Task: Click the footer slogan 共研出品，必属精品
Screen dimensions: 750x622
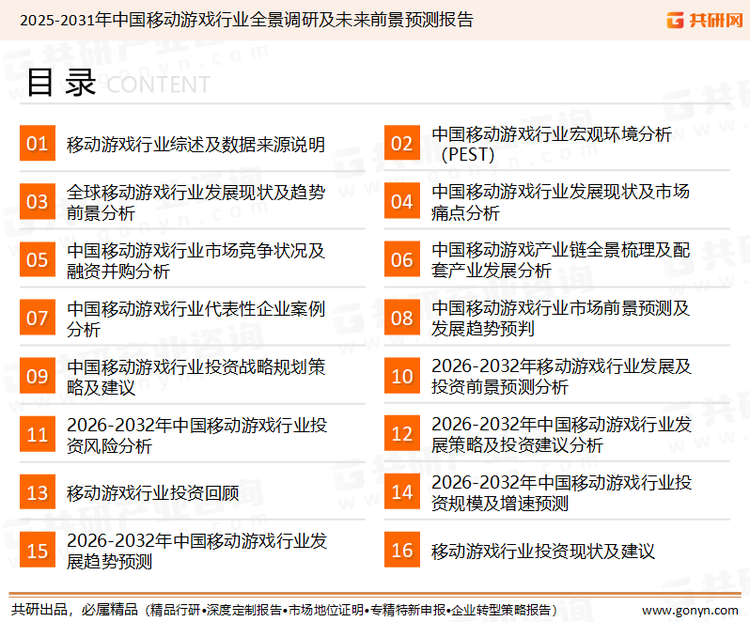Action: pos(75,610)
